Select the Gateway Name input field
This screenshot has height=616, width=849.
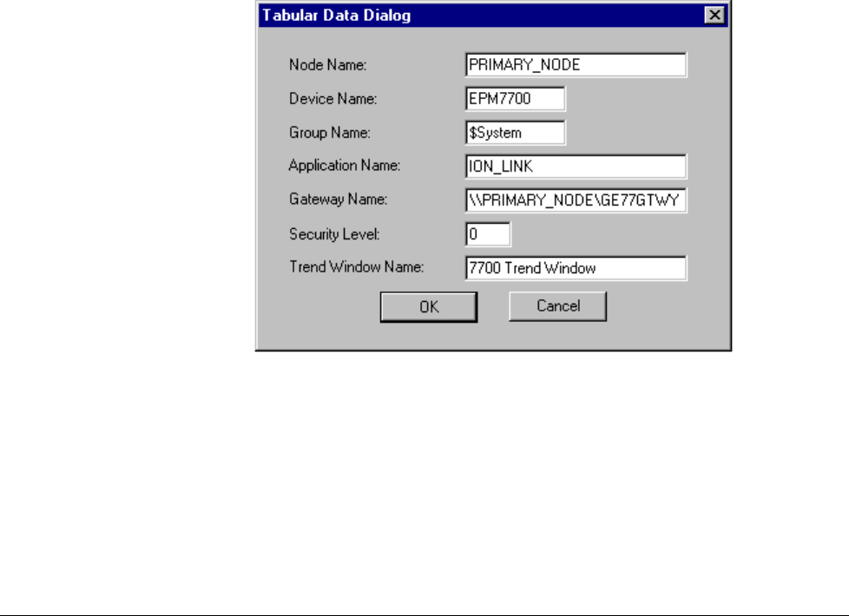click(576, 200)
